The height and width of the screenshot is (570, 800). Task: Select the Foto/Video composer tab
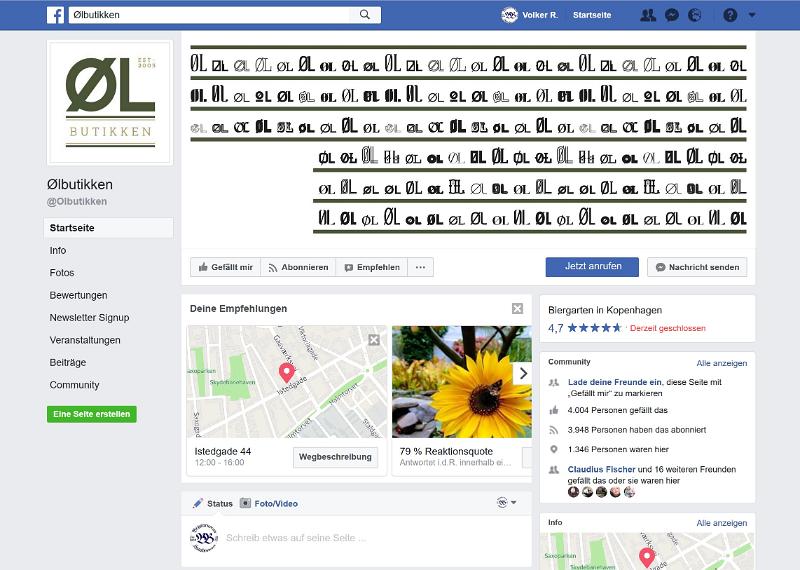click(x=269, y=504)
